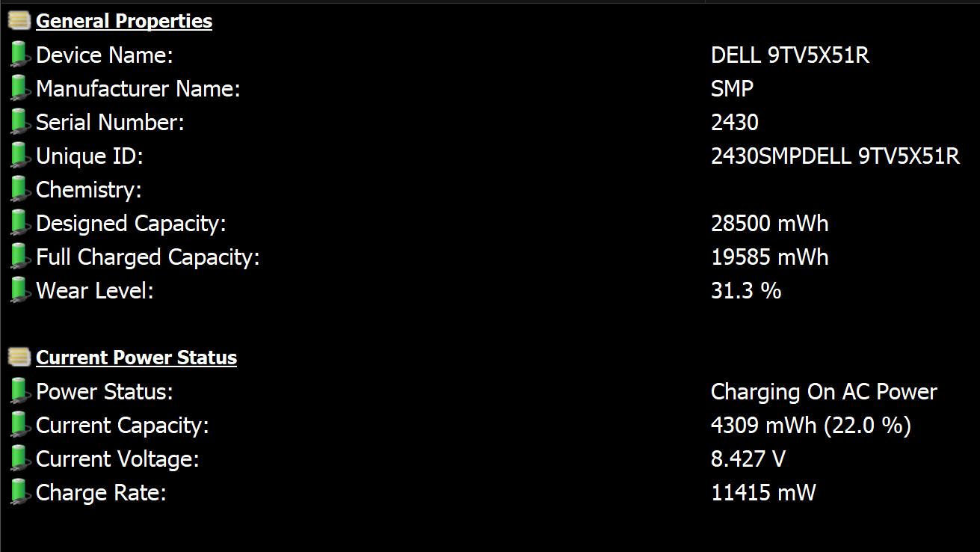Viewport: 980px width, 552px height.
Task: Select the Charging On AC Power value
Action: pos(824,392)
